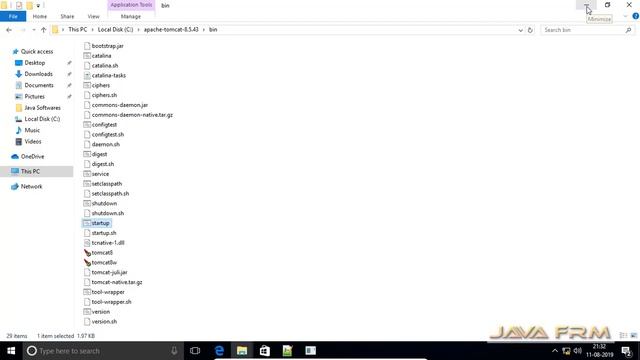Open the recent locations dropdown arrow
Image resolution: width=640 pixels, height=360 pixels.
pyautogui.click(x=34, y=30)
